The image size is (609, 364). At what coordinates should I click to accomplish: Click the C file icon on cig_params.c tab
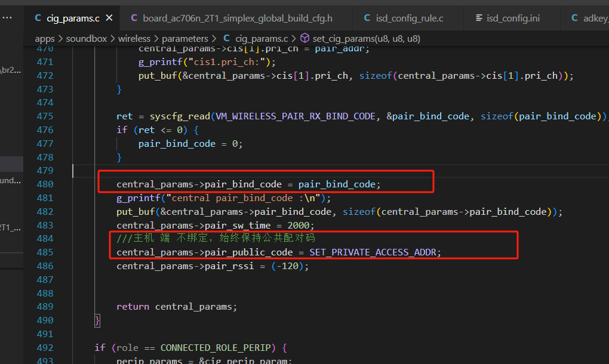38,18
